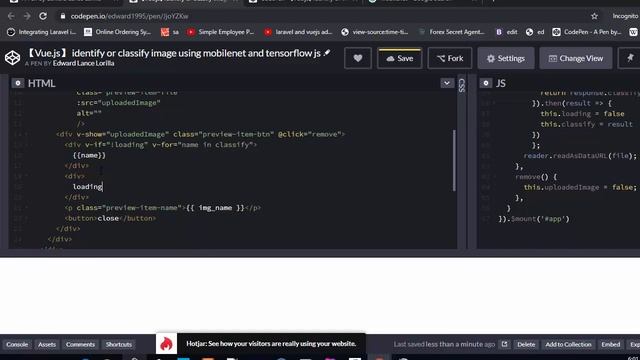Click Add to Collection
This screenshot has height=360, width=640.
pyautogui.click(x=568, y=344)
